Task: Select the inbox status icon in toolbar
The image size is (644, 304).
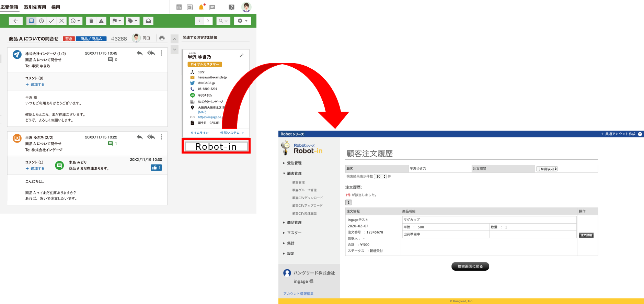Action: pyautogui.click(x=31, y=21)
